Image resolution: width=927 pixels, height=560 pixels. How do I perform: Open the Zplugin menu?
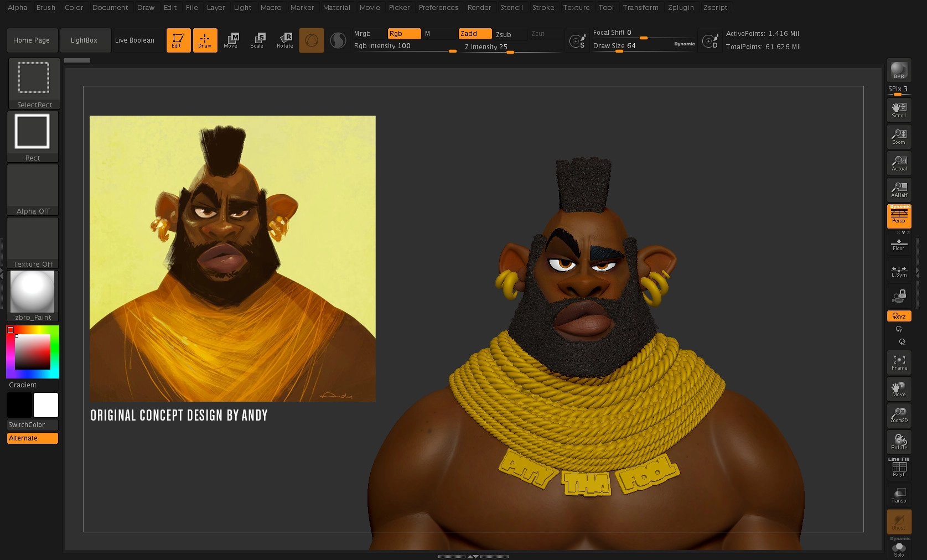tap(681, 8)
